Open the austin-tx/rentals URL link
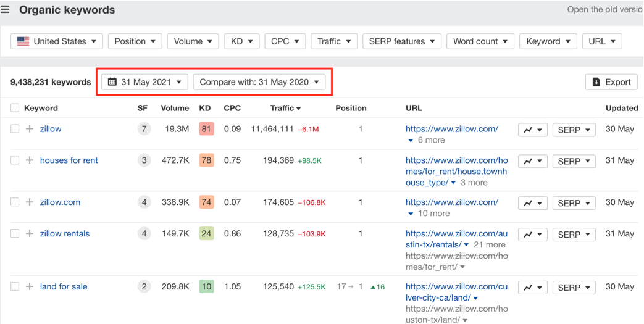Viewport: 644px width, 324px height. click(456, 239)
